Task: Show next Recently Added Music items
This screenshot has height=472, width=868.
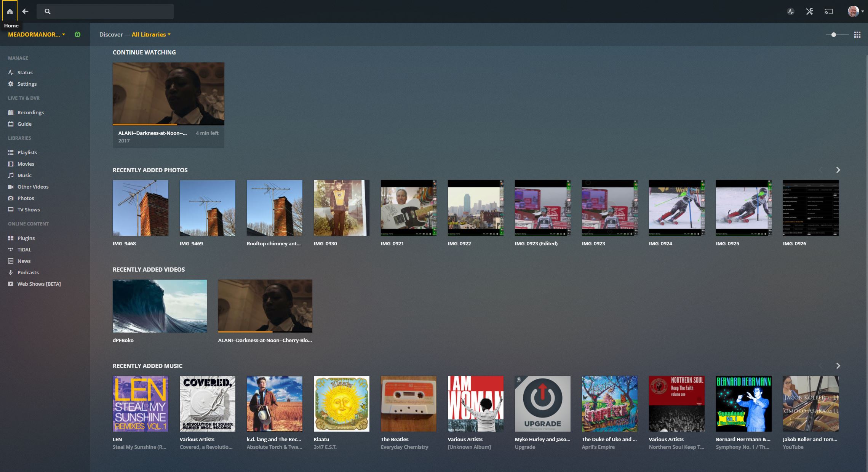Action: click(838, 366)
